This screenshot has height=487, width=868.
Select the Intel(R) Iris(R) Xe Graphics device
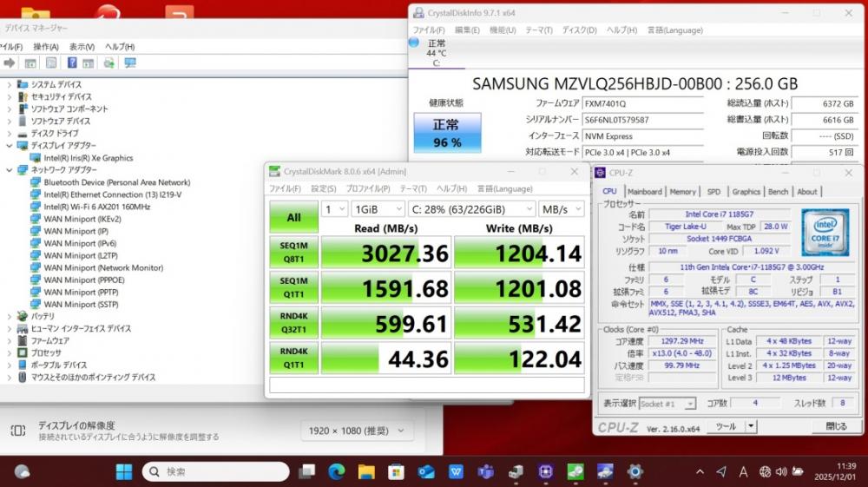pyautogui.click(x=88, y=158)
